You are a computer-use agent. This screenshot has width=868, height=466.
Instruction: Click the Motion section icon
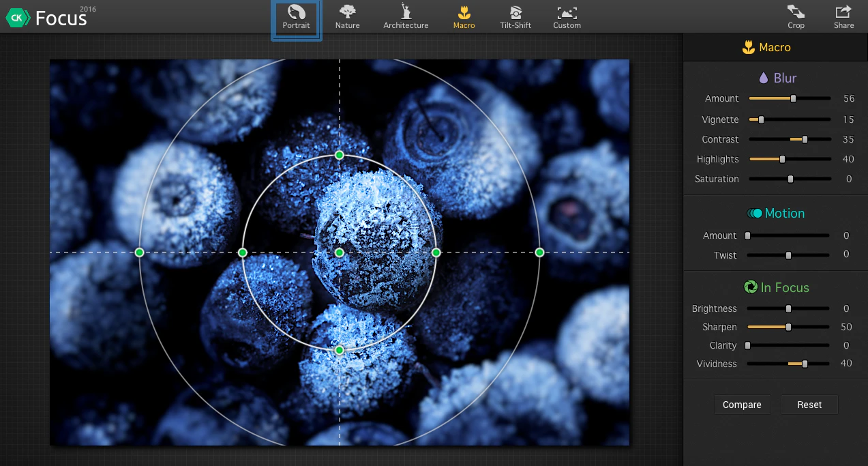click(755, 214)
